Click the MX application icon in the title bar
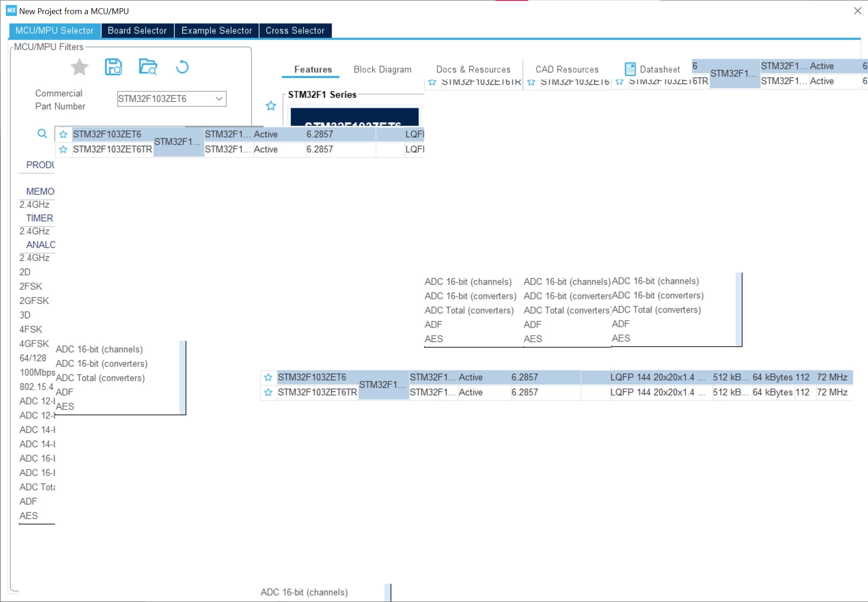Viewport: 868px width, 602px height. 11,10
